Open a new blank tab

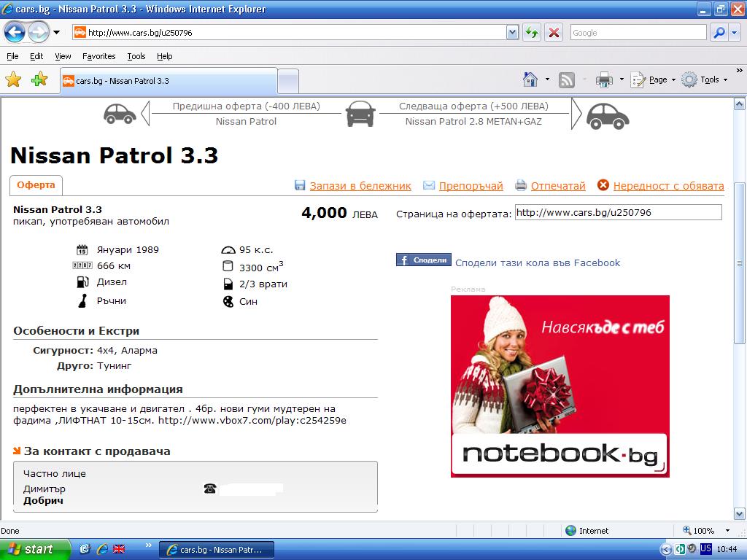tap(287, 82)
